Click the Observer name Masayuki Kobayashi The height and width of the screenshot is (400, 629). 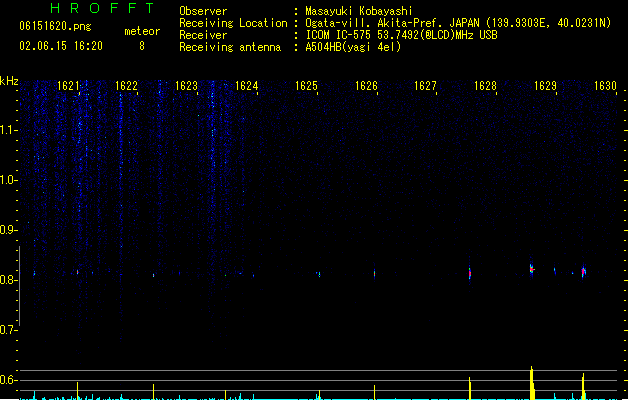point(359,11)
